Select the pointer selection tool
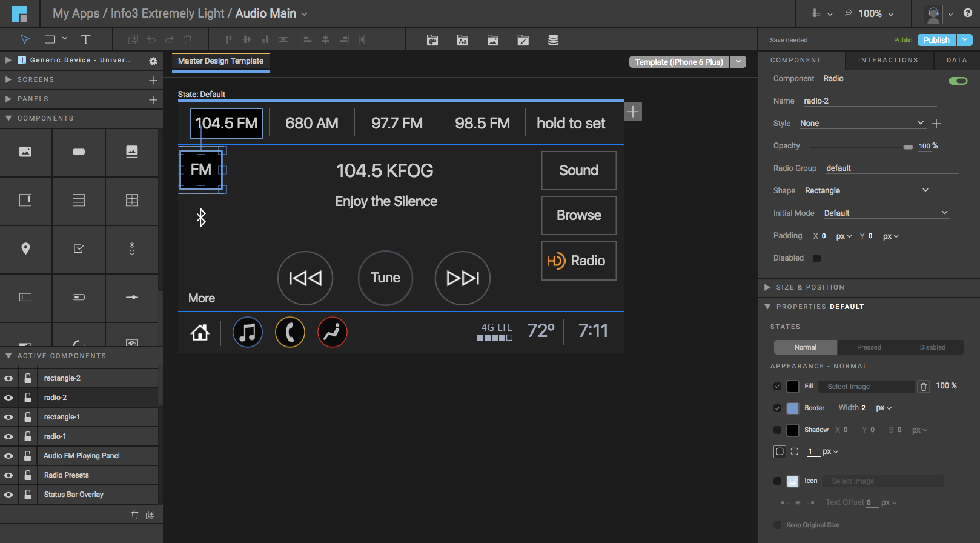980x543 pixels. (25, 39)
